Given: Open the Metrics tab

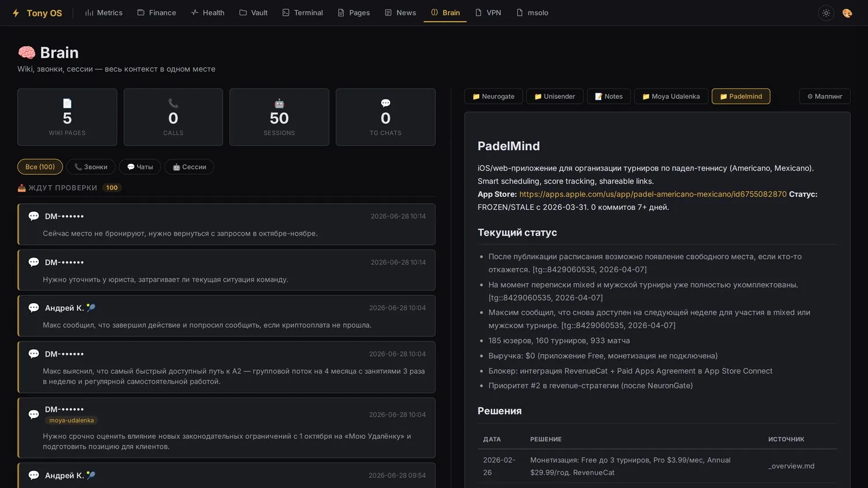Looking at the screenshot, I should (104, 13).
